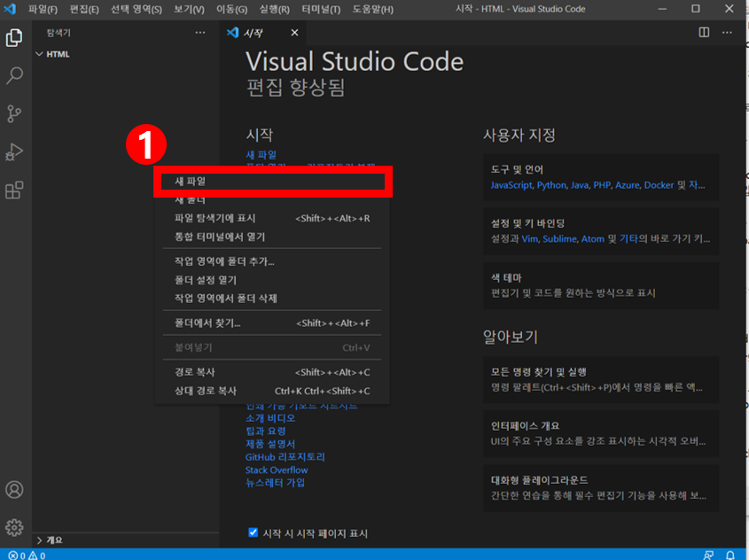Open the 편집(E) menu
Screen dimensions: 749x560
pyautogui.click(x=84, y=9)
